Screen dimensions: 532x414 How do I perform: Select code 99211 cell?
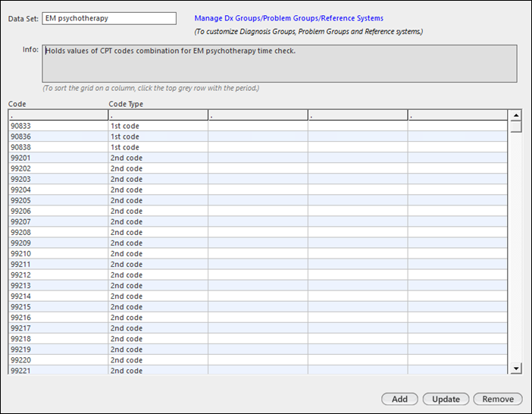pos(58,265)
